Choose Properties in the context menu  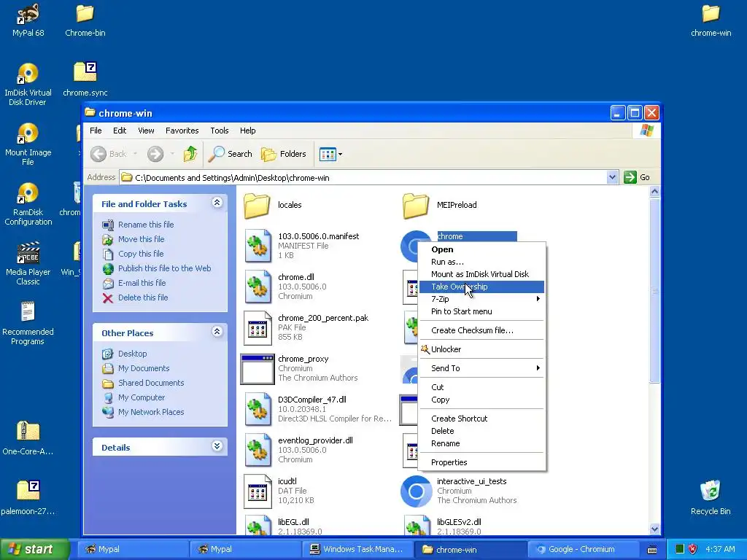tap(481, 462)
